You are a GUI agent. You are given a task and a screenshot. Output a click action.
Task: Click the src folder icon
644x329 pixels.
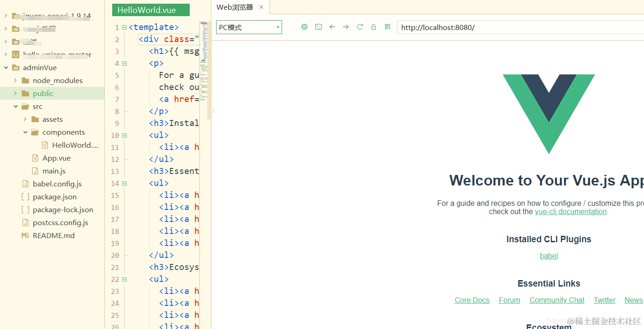25,106
